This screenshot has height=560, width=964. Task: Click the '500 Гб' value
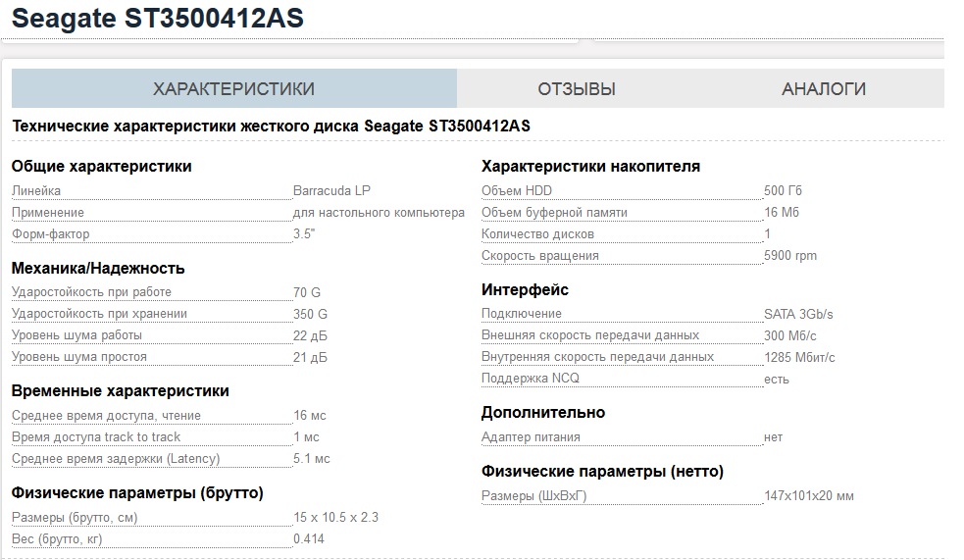point(783,190)
